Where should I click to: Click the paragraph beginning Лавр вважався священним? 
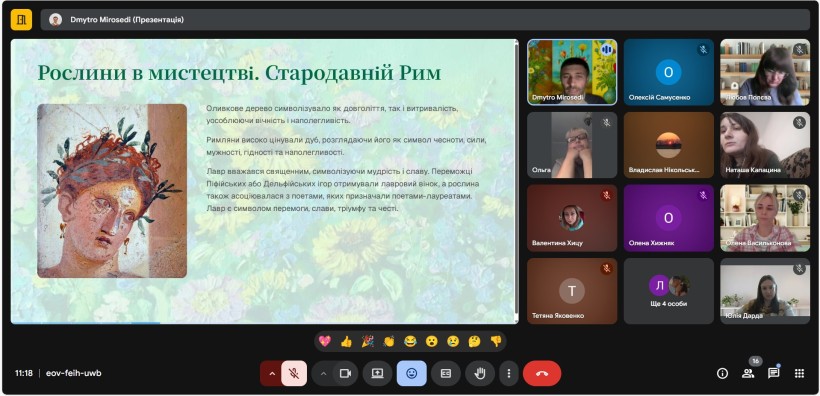pos(343,189)
